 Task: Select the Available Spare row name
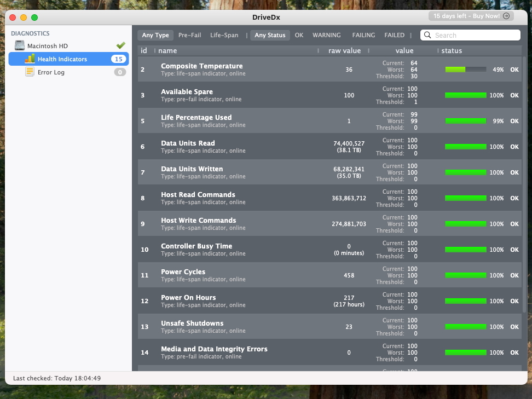(187, 91)
